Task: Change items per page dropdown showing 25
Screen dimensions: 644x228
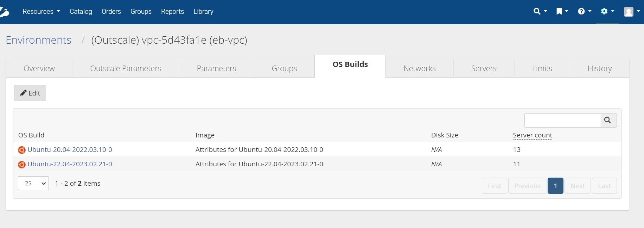Action: point(33,183)
